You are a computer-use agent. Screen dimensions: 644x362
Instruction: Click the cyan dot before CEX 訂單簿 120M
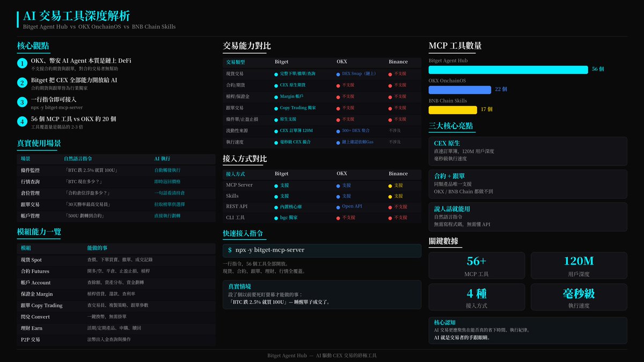click(x=276, y=131)
